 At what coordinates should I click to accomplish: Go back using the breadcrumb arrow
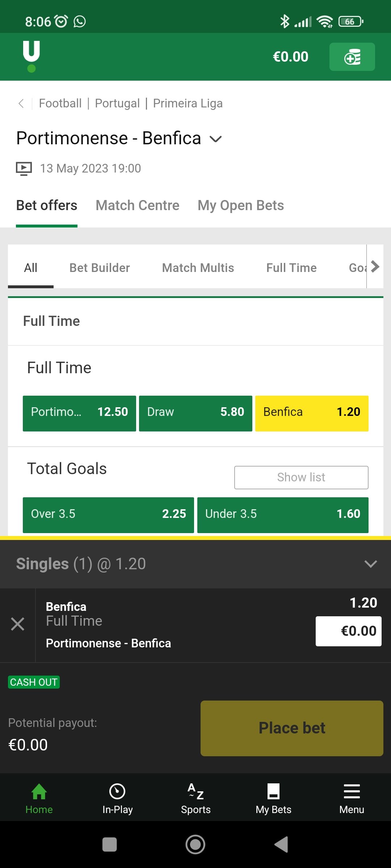point(21,103)
